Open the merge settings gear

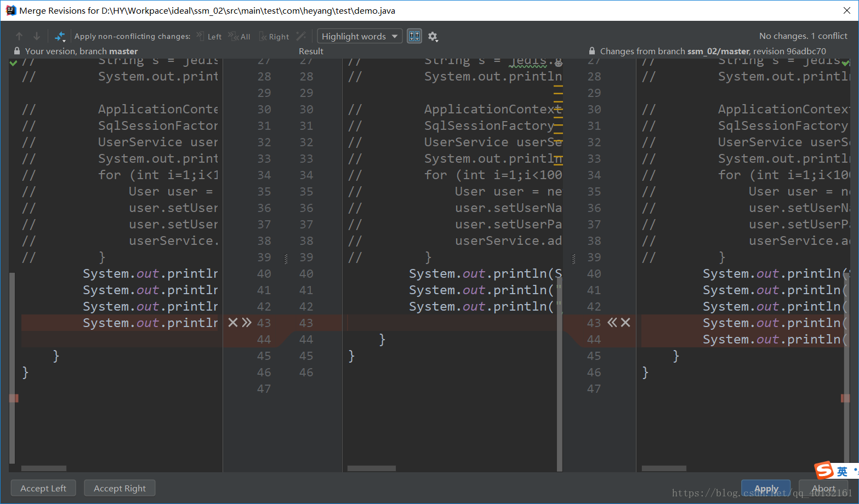click(433, 36)
